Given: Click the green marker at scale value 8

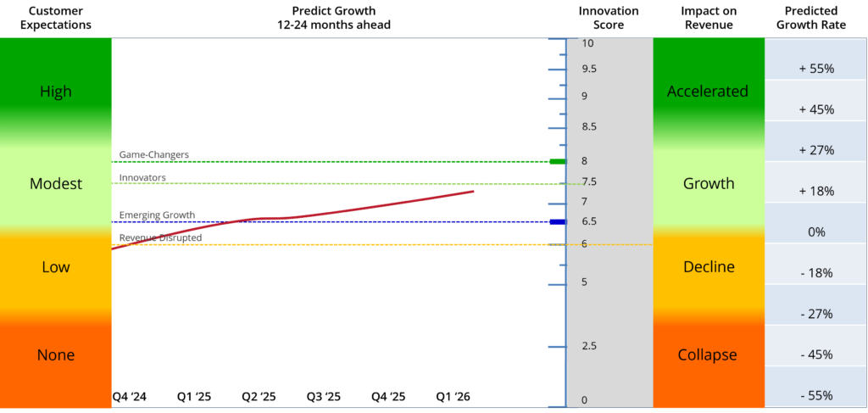Looking at the screenshot, I should [557, 161].
